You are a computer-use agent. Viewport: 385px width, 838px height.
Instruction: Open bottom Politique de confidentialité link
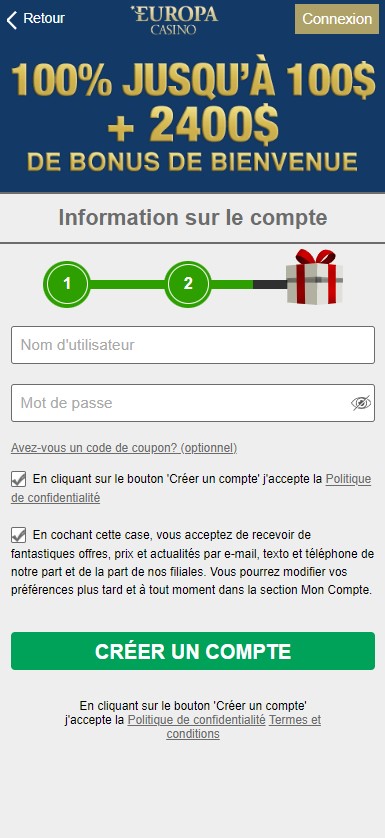(x=196, y=720)
